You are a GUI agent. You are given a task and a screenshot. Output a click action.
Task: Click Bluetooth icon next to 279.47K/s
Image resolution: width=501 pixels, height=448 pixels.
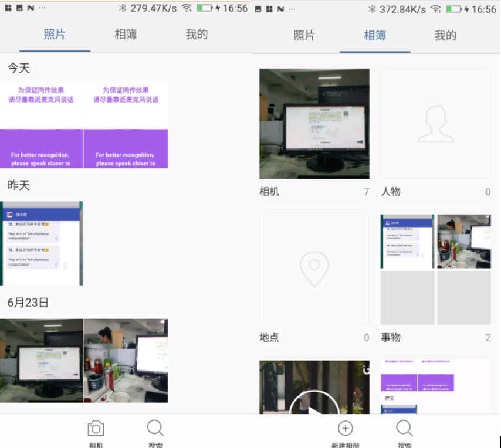(123, 8)
